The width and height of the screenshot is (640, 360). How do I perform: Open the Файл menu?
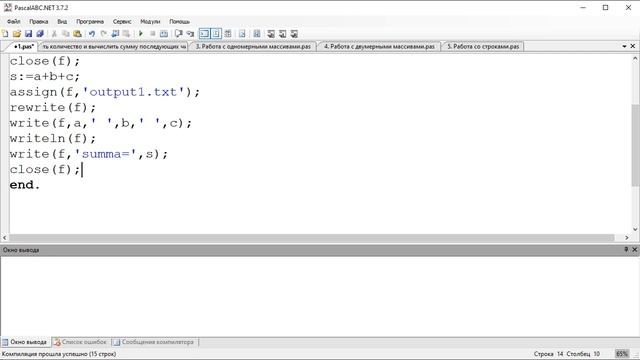pyautogui.click(x=13, y=22)
